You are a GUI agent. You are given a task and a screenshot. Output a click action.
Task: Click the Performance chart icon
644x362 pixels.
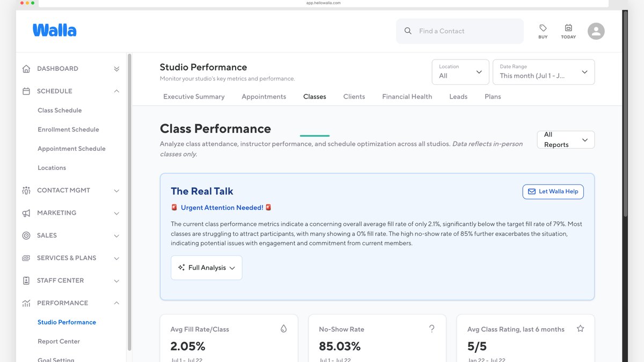pos(26,303)
